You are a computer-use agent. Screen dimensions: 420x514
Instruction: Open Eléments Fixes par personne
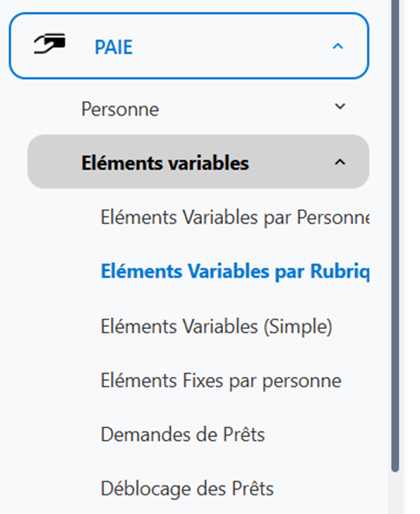point(221,381)
